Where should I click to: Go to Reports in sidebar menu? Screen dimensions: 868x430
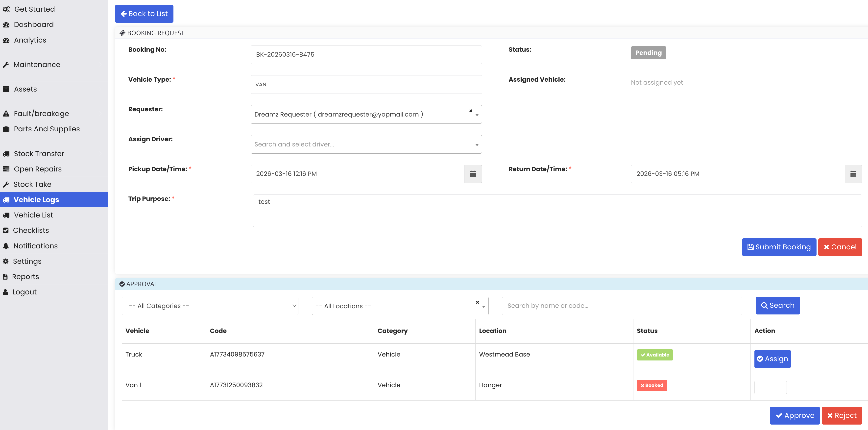pos(25,277)
